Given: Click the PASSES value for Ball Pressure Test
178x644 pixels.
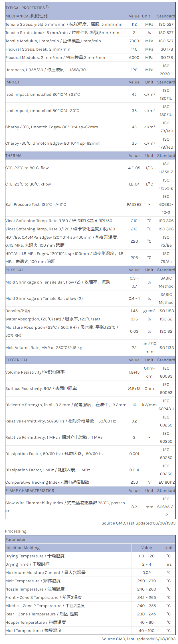Looking at the screenshot, I should point(134,204).
